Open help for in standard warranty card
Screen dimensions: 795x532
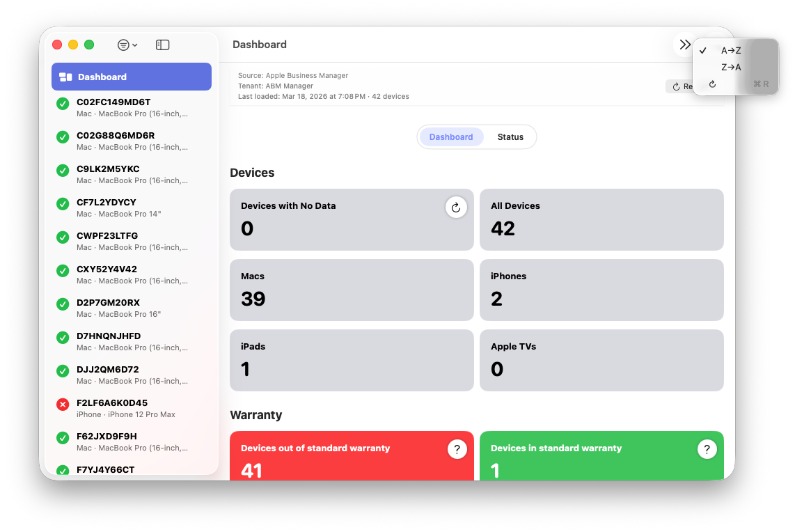click(707, 450)
